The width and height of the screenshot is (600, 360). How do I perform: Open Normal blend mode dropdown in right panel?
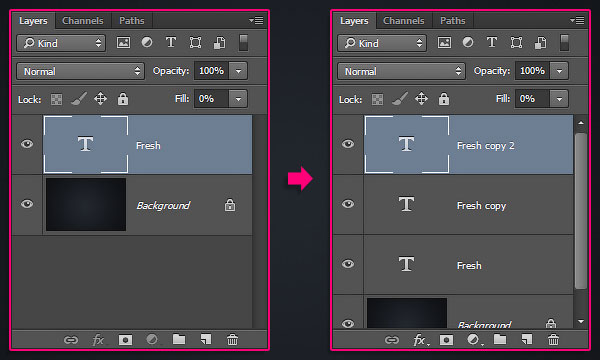[401, 71]
